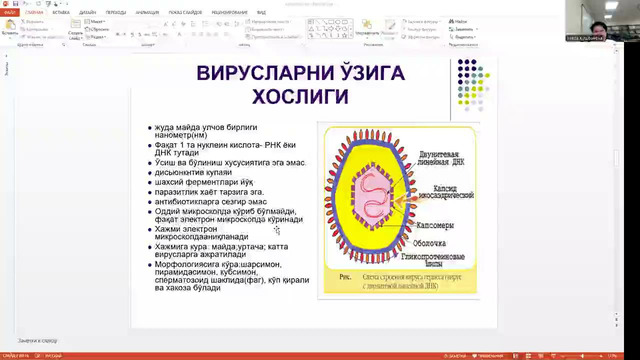
Task: Switch to the Transitions (Переходы) tab
Action: 116,13
